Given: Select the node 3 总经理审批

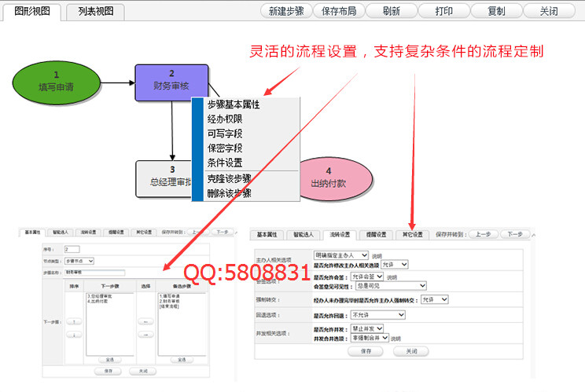Looking at the screenshot, I should pos(164,179).
